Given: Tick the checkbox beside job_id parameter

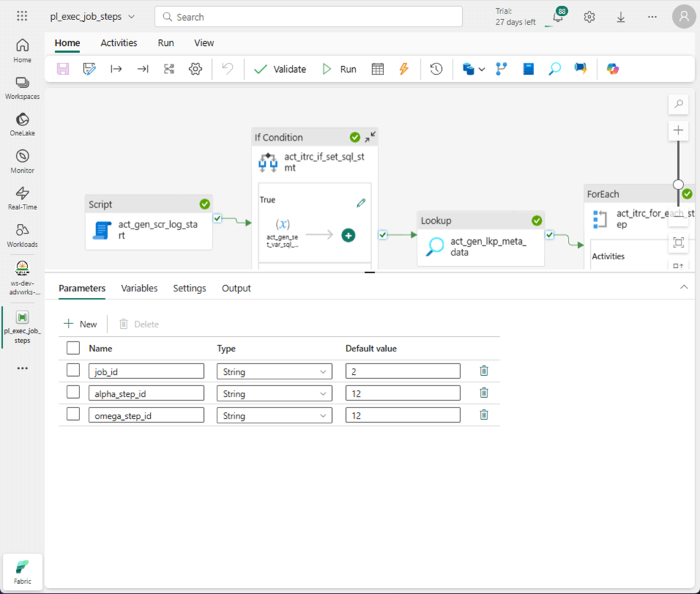Looking at the screenshot, I should point(73,371).
